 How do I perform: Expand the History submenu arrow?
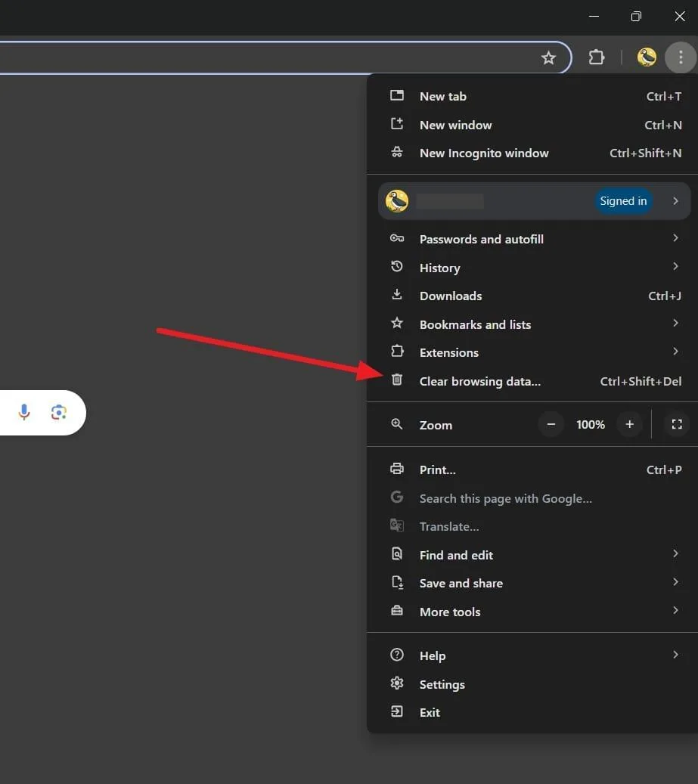(675, 267)
